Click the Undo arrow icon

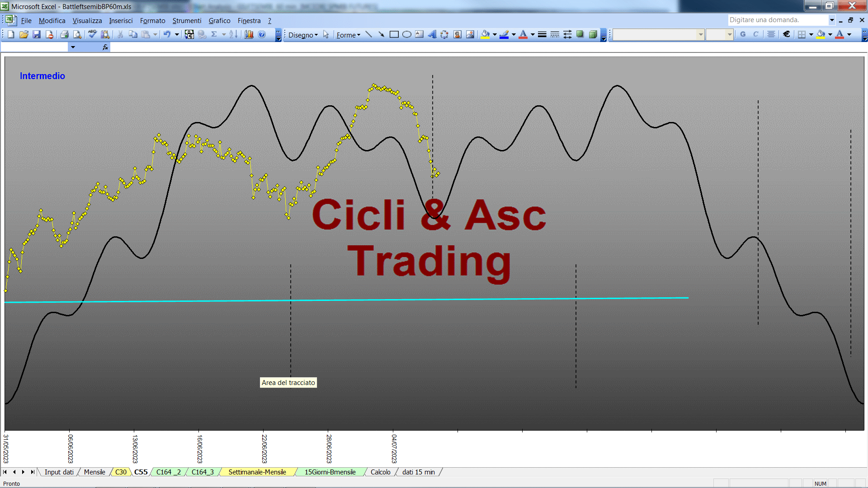tap(167, 34)
